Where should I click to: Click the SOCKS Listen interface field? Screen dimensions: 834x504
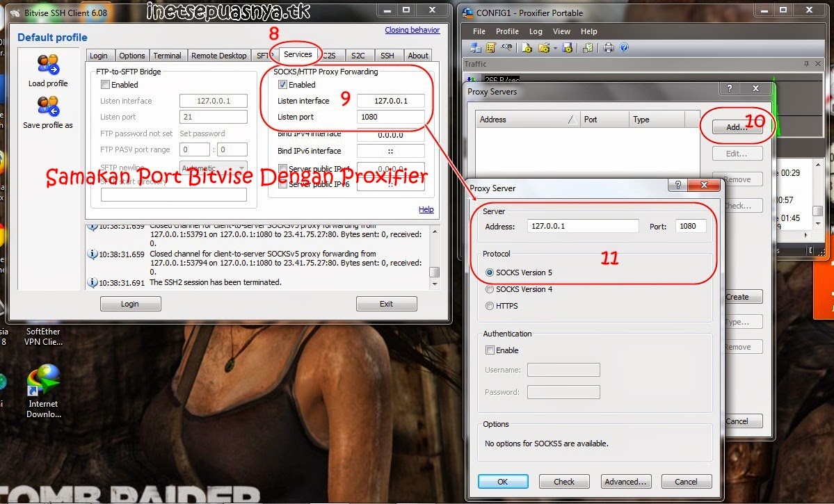coord(391,101)
